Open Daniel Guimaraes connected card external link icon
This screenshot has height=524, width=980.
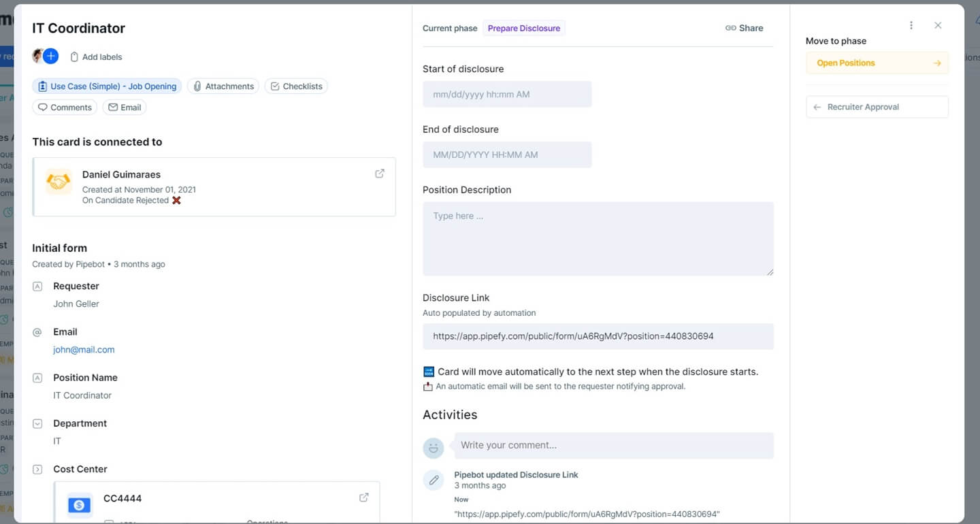point(380,174)
